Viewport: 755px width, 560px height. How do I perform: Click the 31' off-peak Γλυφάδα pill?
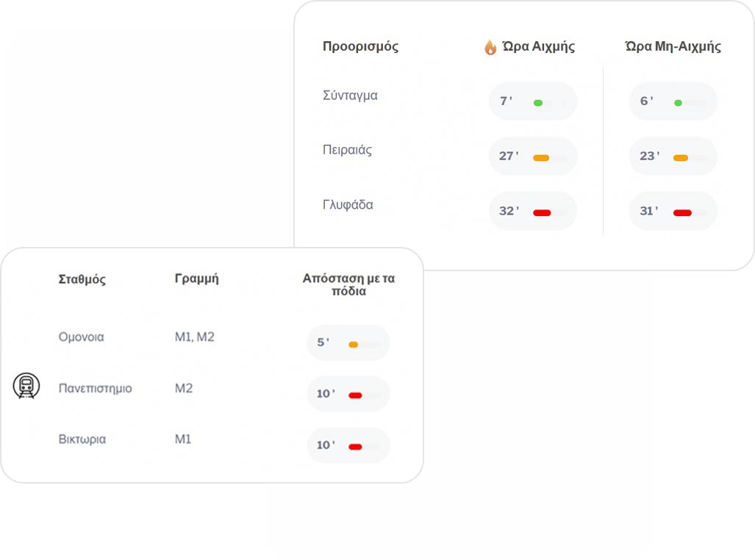point(673,211)
